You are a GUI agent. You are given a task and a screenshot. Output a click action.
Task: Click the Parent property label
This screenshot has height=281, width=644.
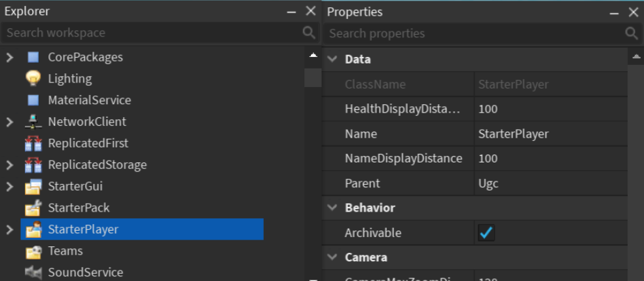coord(363,183)
